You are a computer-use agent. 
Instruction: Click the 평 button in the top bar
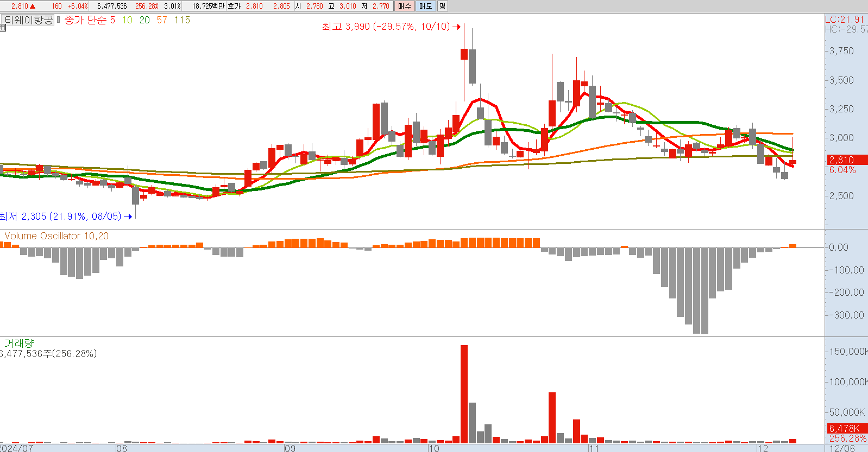click(443, 6)
